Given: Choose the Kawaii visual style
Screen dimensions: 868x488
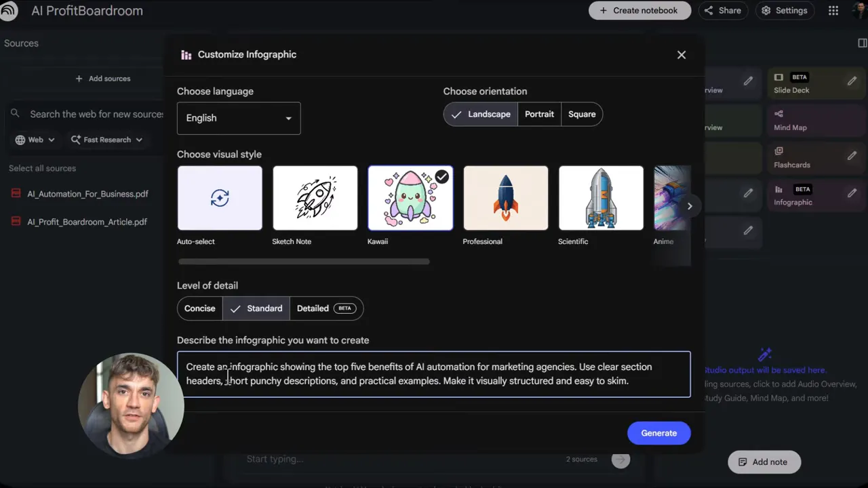Looking at the screenshot, I should pos(410,198).
